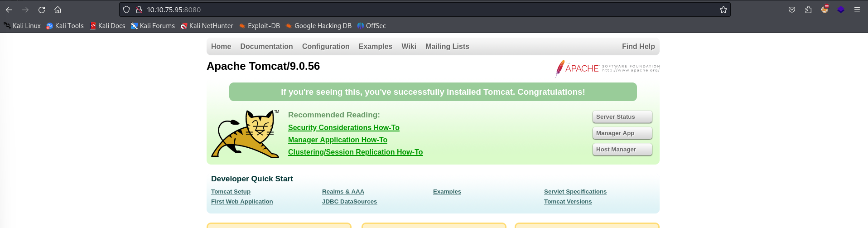868x228 pixels.
Task: Open the Realms & AAA link
Action: [x=343, y=192]
